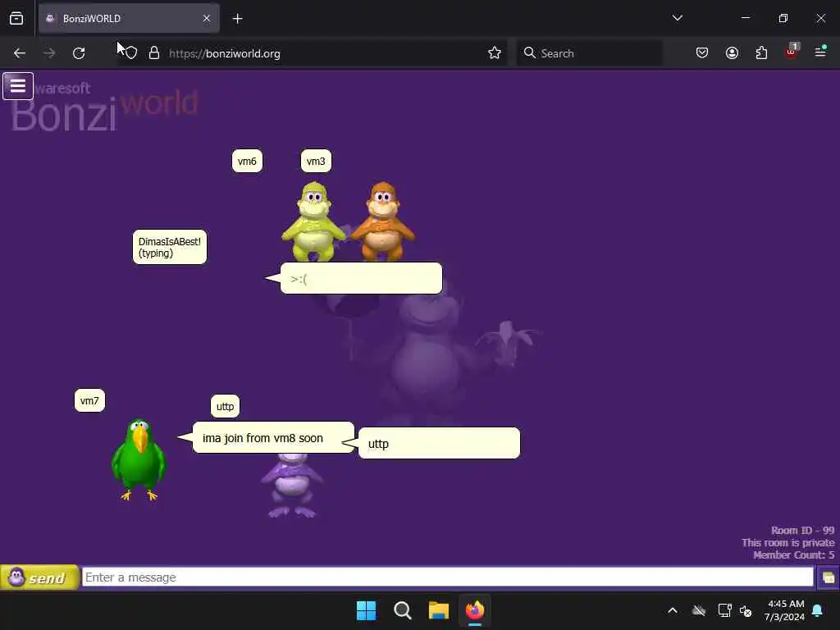Open File Explorer from taskbar

coord(438,610)
